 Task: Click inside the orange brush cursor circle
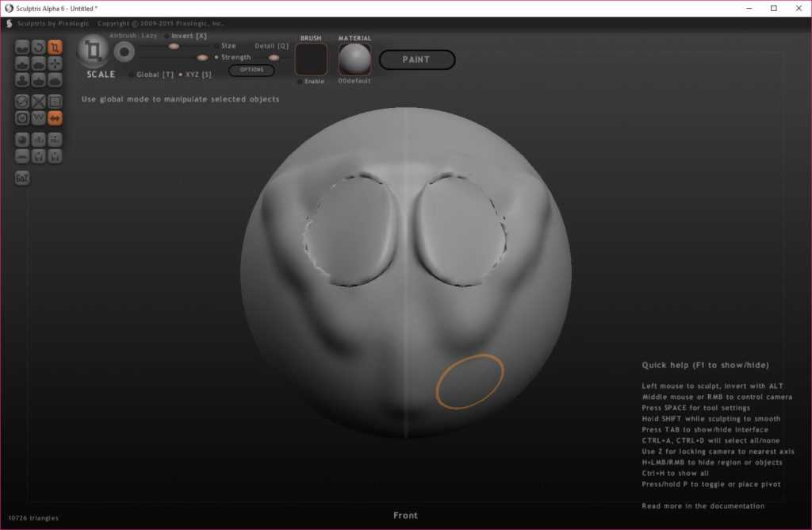(x=469, y=382)
